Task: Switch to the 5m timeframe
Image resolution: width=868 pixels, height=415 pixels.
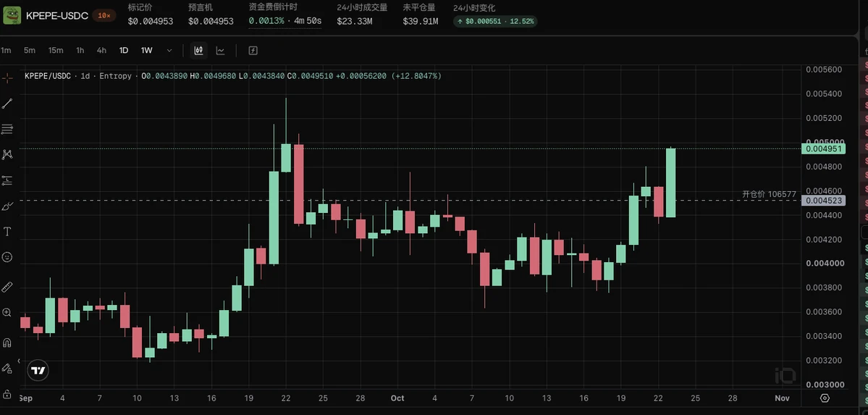Action: pyautogui.click(x=30, y=51)
